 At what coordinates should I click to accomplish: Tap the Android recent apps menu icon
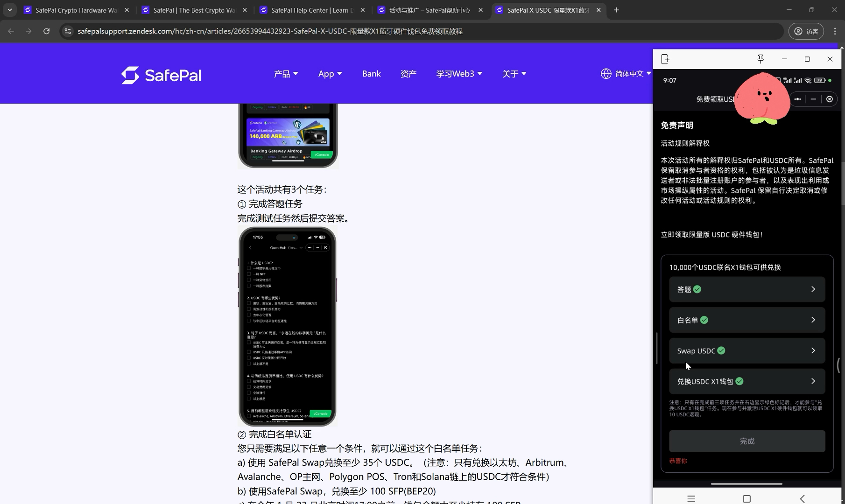pyautogui.click(x=691, y=499)
